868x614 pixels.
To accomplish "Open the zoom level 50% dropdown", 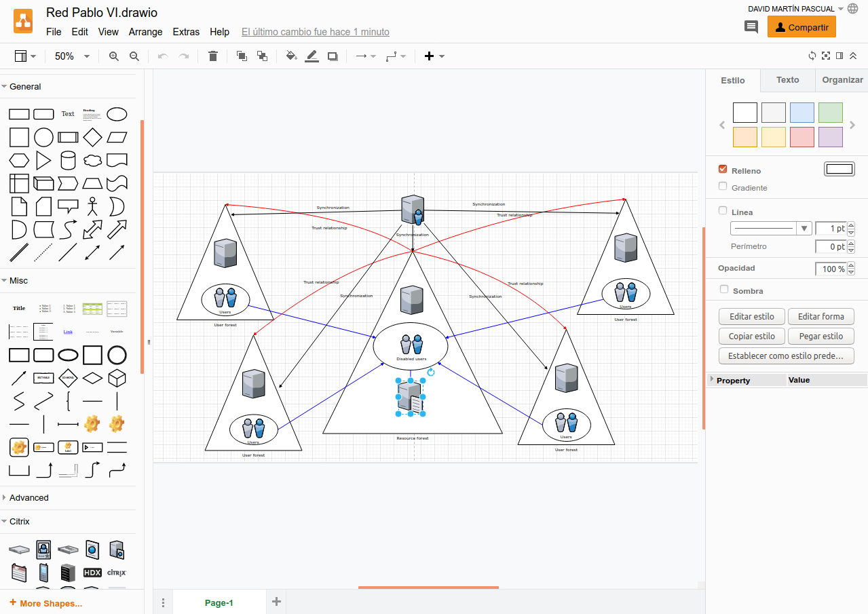I will click(71, 56).
